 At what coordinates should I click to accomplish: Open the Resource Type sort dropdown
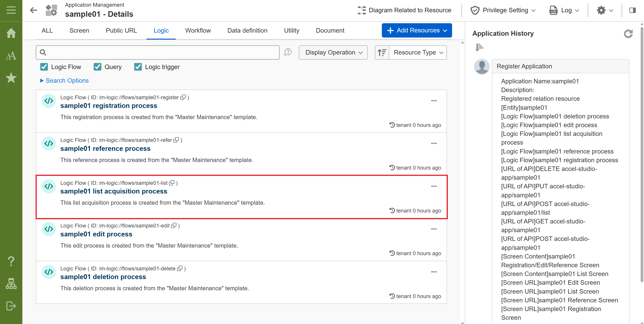tap(418, 53)
